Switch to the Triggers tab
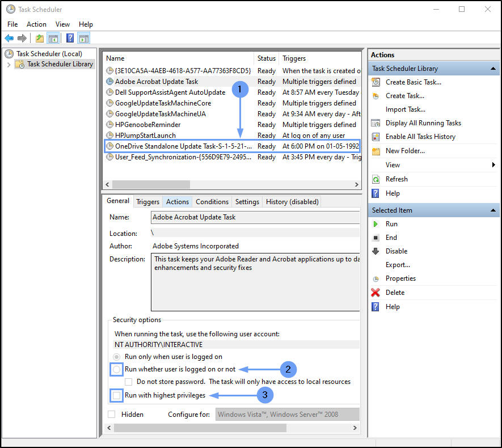This screenshot has width=502, height=448. tap(147, 202)
